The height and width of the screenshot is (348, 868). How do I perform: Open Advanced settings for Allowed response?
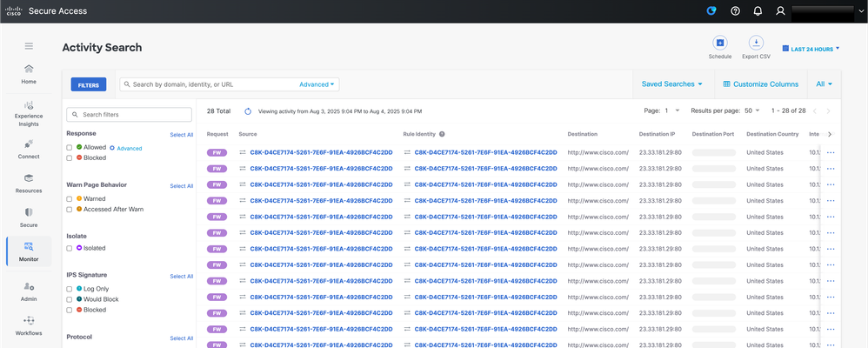(x=125, y=148)
